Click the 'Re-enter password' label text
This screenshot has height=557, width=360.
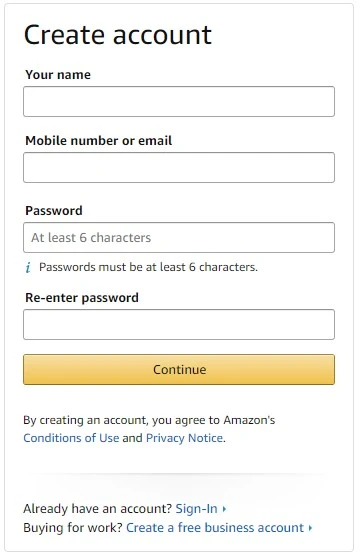pyautogui.click(x=82, y=298)
